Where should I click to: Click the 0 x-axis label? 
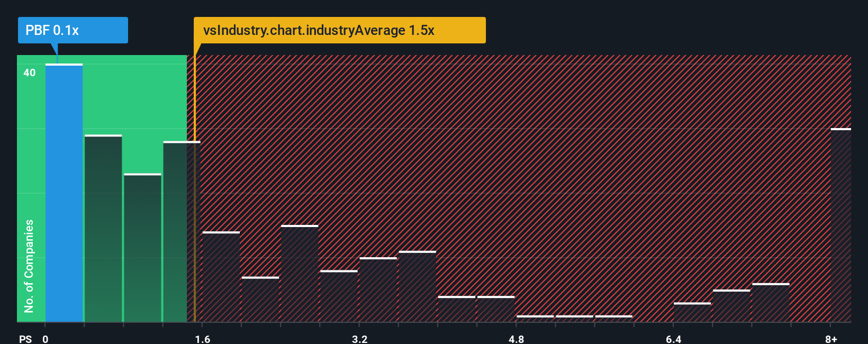click(46, 339)
